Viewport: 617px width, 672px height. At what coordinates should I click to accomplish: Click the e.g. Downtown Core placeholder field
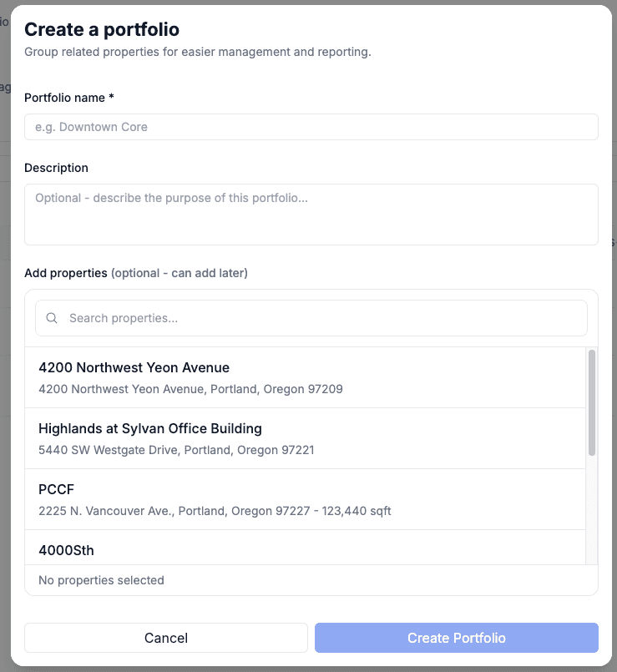click(311, 126)
